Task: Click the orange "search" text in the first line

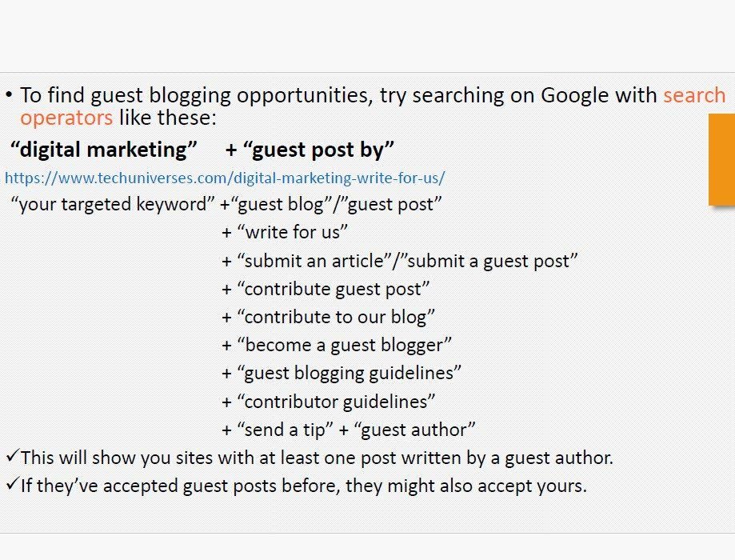Action: point(694,95)
